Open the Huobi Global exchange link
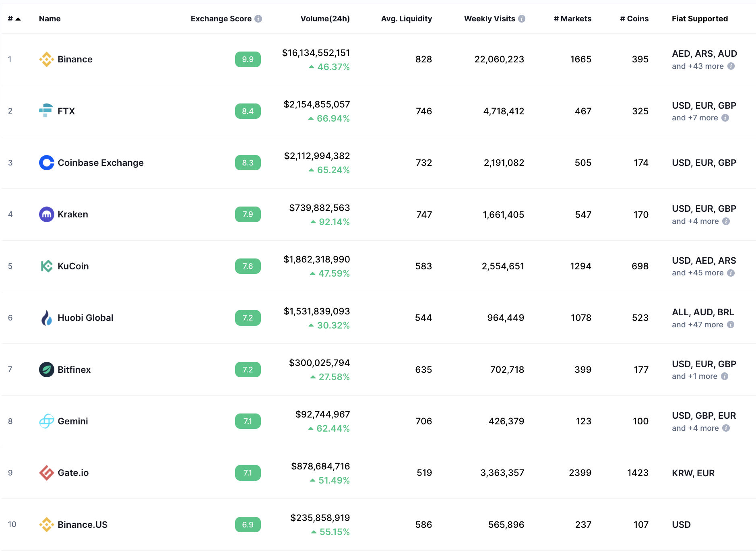 (86, 318)
